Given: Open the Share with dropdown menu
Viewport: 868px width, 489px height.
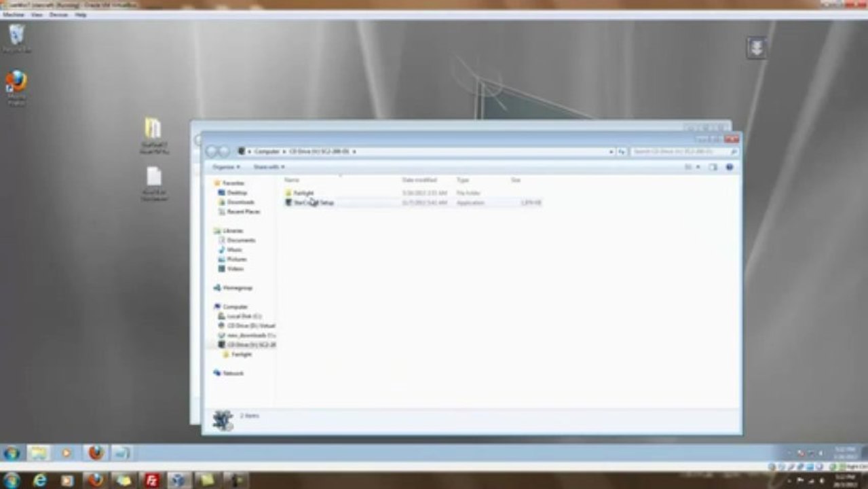Looking at the screenshot, I should pyautogui.click(x=269, y=167).
